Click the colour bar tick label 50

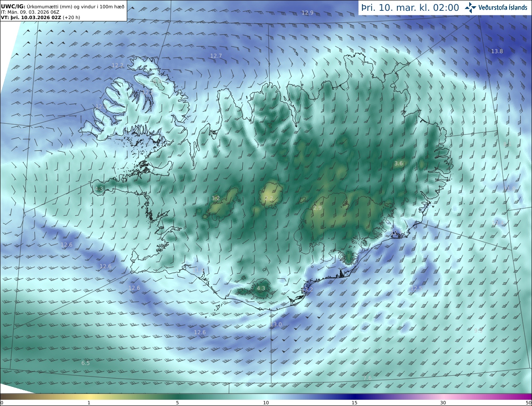pos(528,403)
